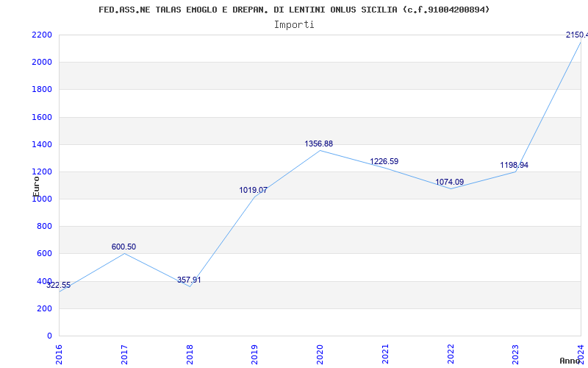Click the 2016 year tick label
The image size is (588, 368).
[59, 354]
